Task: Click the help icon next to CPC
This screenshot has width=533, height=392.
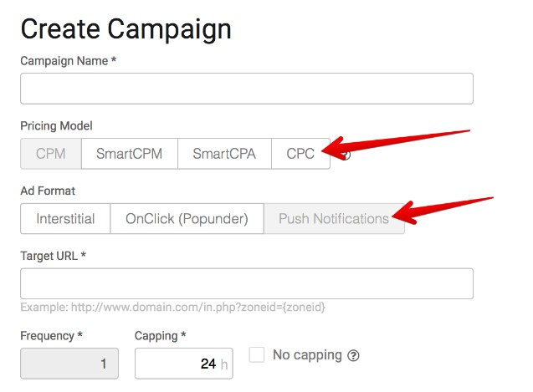Action: [x=346, y=155]
